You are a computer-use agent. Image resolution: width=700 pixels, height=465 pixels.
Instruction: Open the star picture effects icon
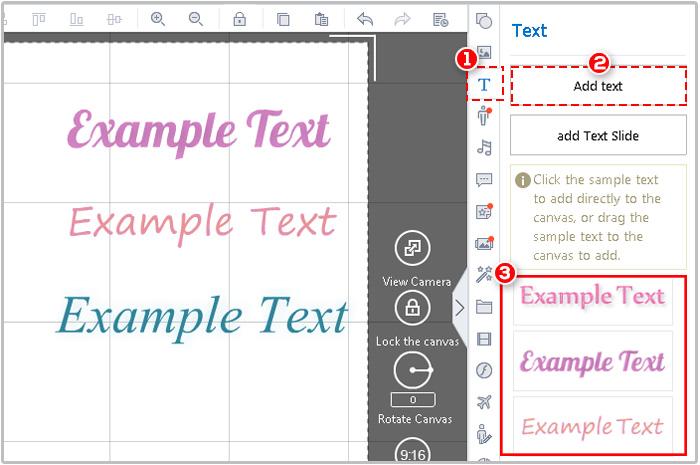pos(484,212)
